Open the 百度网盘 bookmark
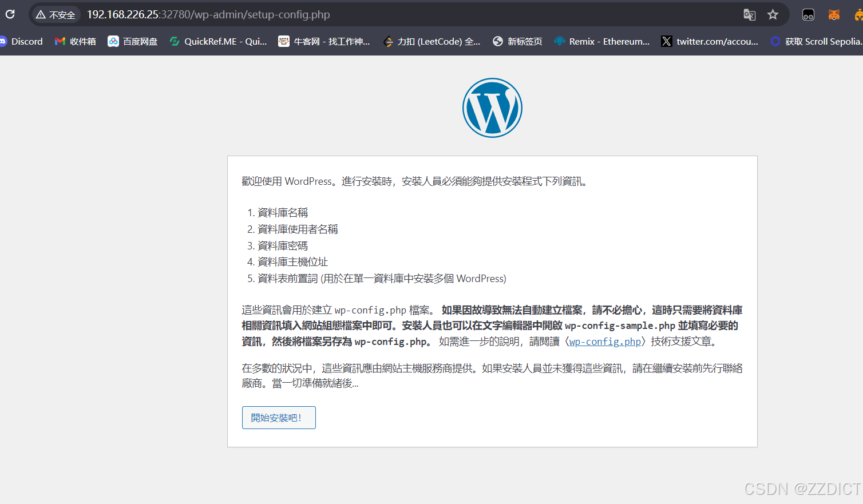This screenshot has width=863, height=504. [133, 41]
